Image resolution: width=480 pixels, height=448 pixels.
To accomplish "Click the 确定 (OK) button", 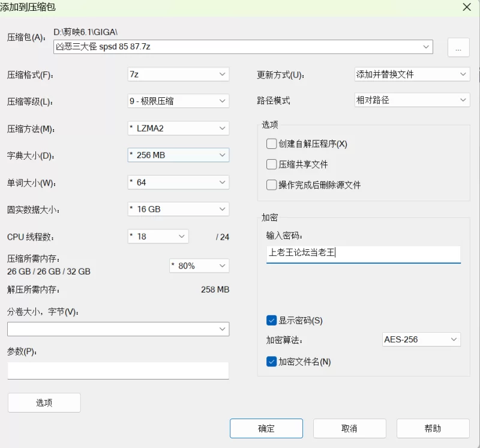I will [x=266, y=429].
